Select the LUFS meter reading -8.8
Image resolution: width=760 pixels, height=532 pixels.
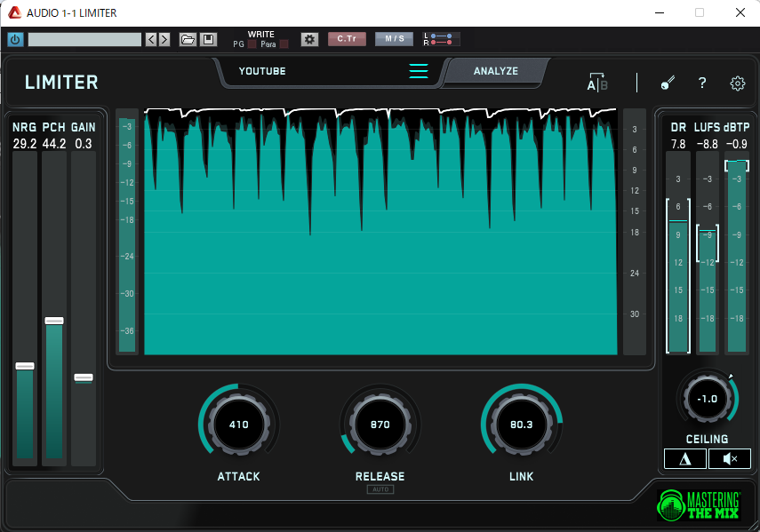pos(708,144)
